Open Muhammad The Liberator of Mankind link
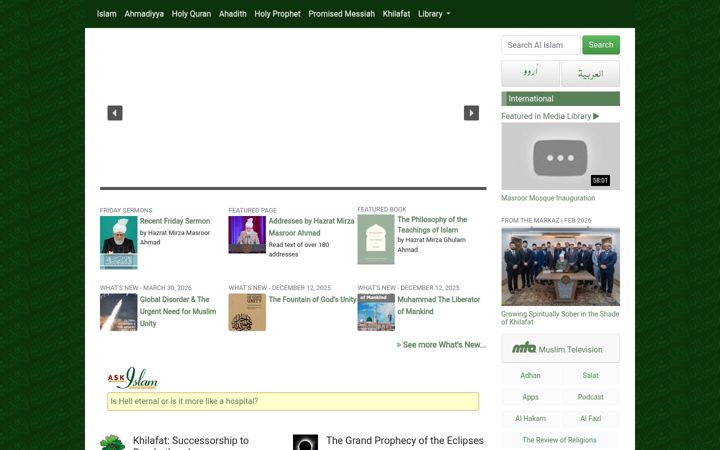This screenshot has width=720, height=450. pyautogui.click(x=439, y=305)
